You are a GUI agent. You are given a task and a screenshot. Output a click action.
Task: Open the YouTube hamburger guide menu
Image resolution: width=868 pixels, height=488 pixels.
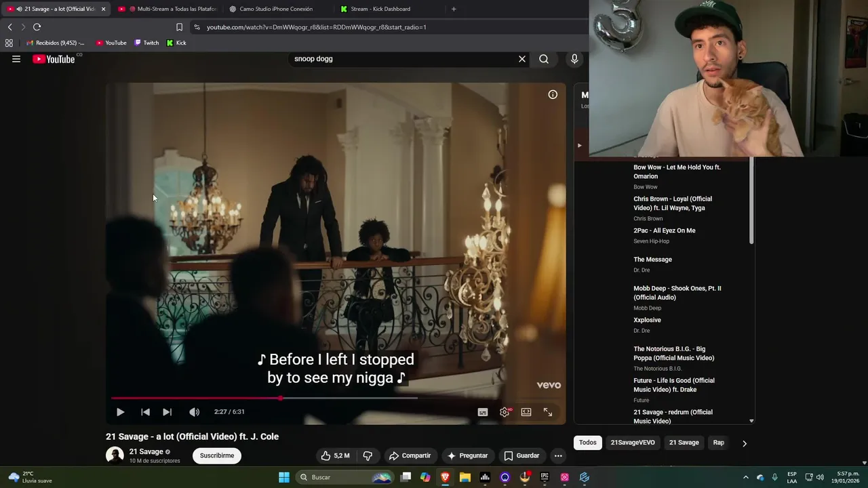coord(16,59)
